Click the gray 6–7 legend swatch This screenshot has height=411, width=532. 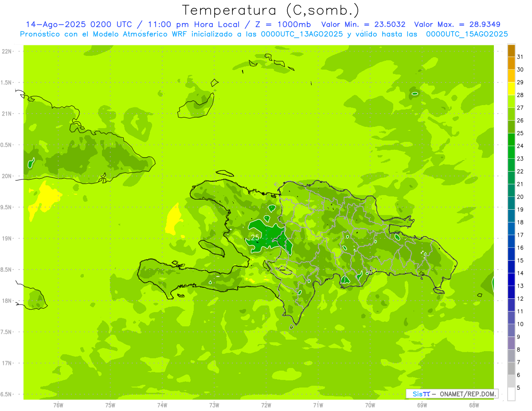coord(511,369)
